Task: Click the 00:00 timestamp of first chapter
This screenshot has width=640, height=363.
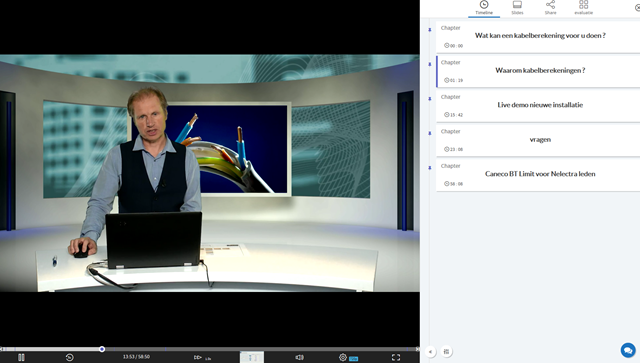Action: pyautogui.click(x=453, y=46)
